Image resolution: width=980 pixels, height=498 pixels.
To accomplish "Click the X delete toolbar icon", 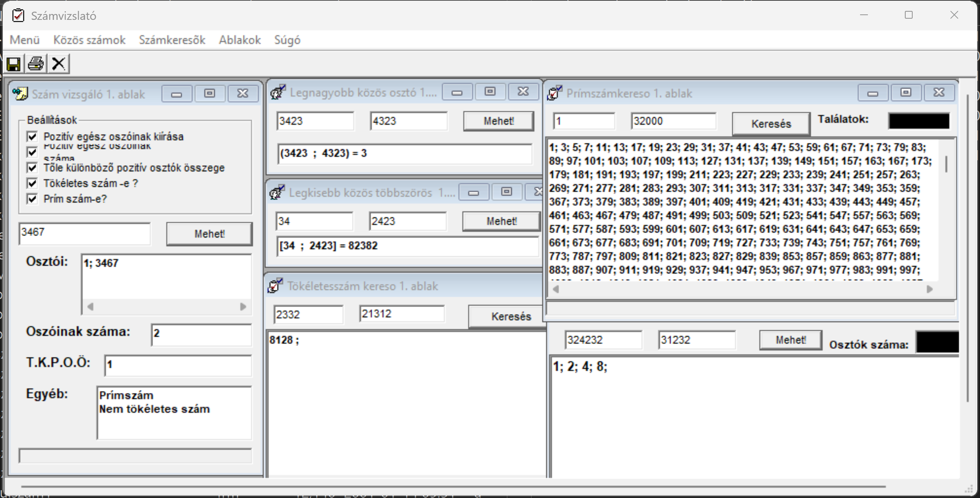I will (x=59, y=64).
